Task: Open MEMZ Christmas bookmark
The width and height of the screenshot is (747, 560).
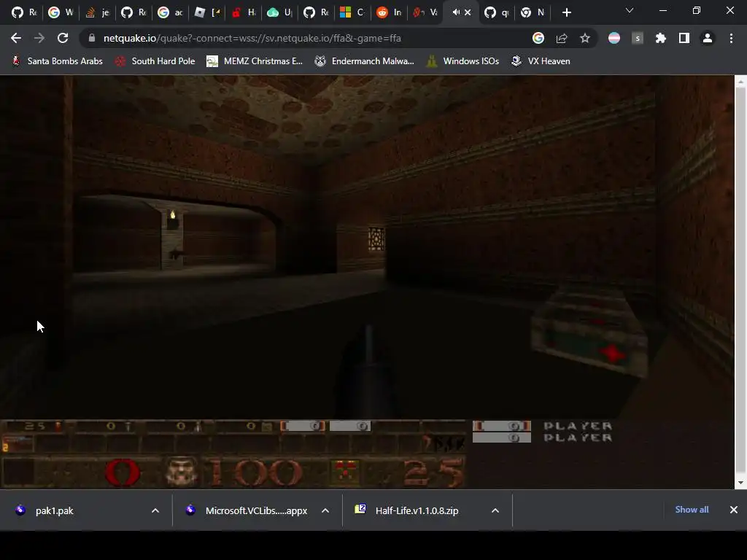Action: 255,61
